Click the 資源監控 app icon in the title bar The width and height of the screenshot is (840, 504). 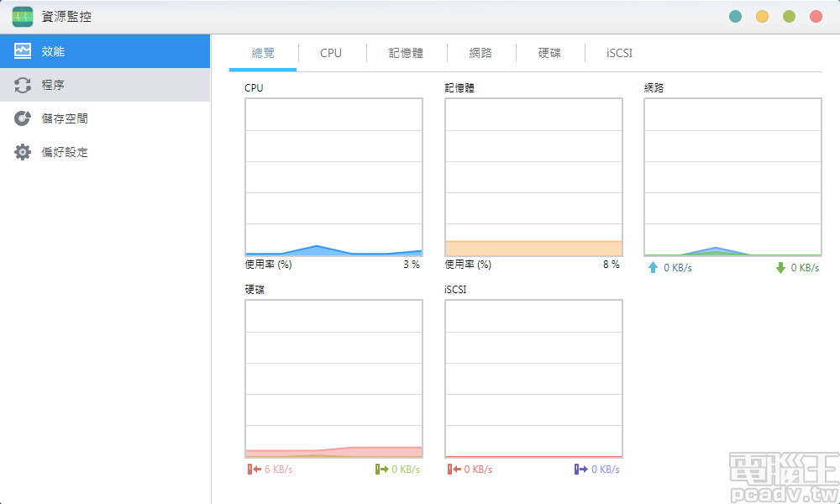pyautogui.click(x=22, y=16)
